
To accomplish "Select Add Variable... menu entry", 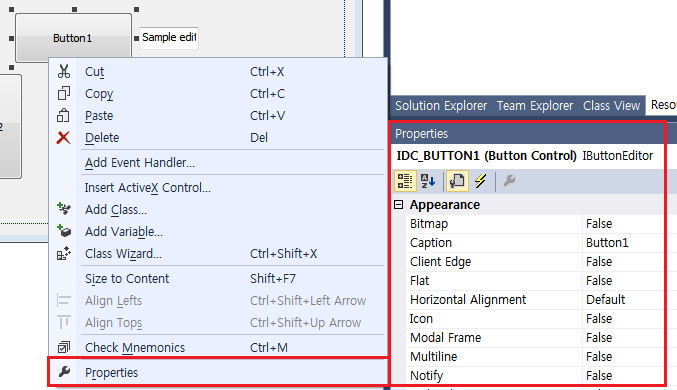I will tap(218, 231).
